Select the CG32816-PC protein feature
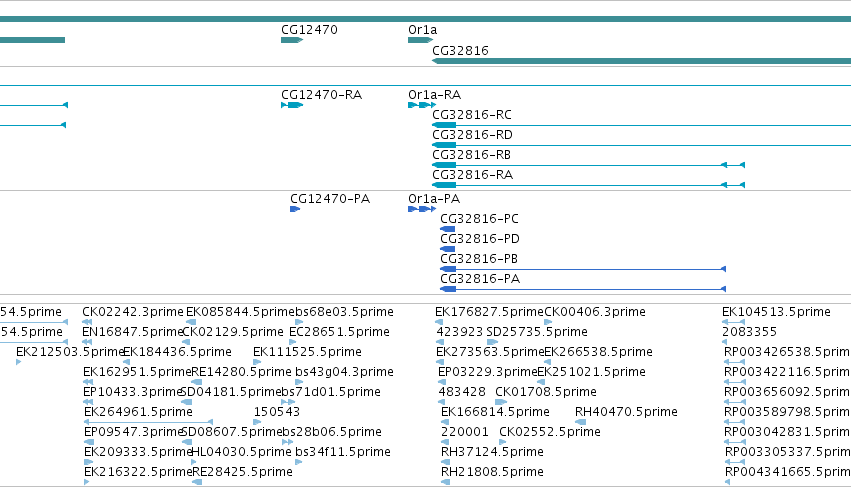 448,229
